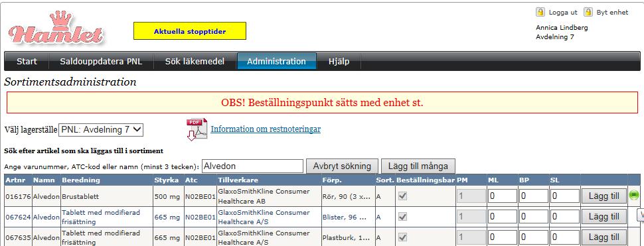Click the green round icon on row 016176

coord(634,195)
